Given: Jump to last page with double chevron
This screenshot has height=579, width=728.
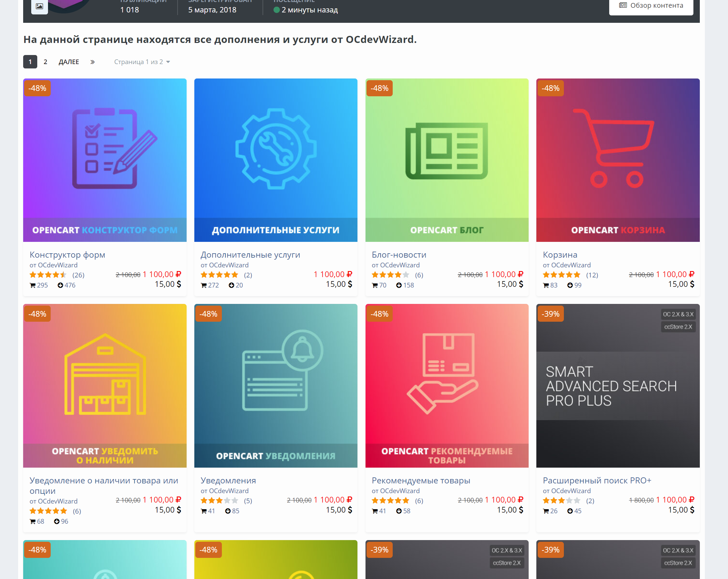Looking at the screenshot, I should pos(93,62).
